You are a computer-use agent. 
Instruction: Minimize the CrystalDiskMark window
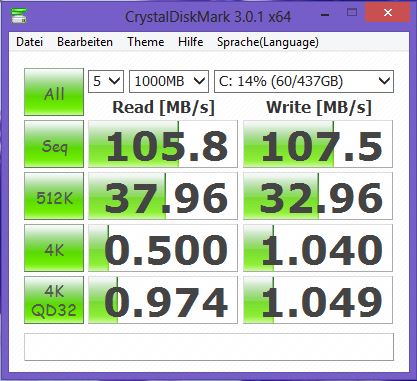point(325,14)
